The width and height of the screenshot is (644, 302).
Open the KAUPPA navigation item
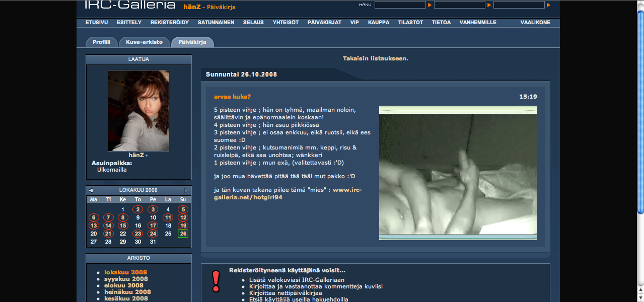pyautogui.click(x=378, y=23)
